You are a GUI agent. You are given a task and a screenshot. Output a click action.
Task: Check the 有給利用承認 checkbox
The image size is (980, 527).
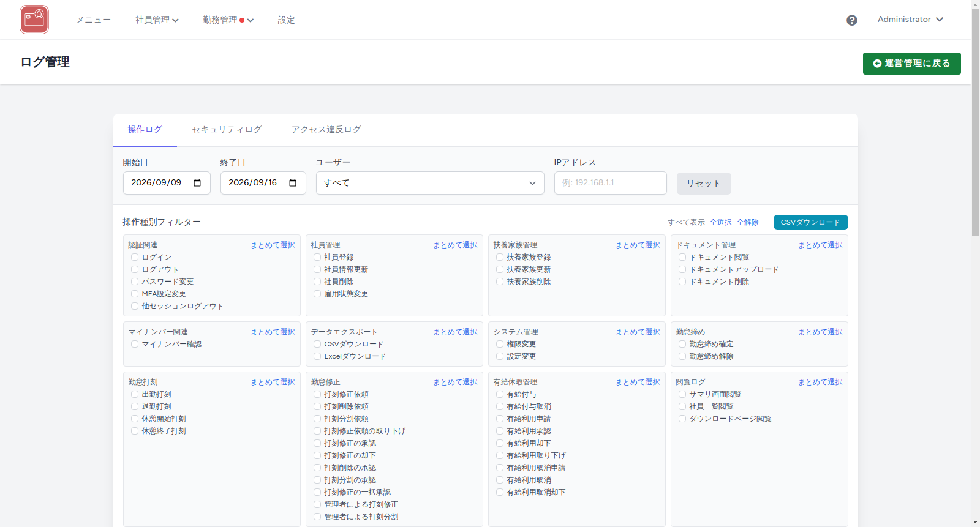click(500, 431)
